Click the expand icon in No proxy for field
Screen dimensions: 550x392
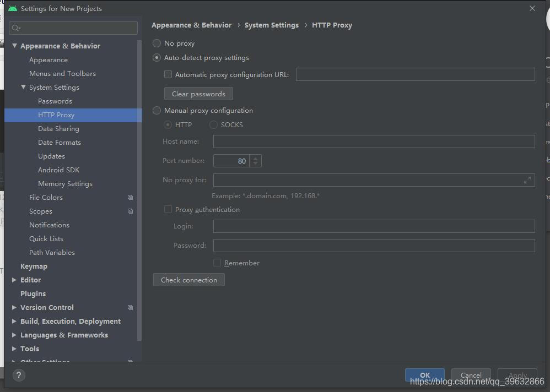click(527, 180)
